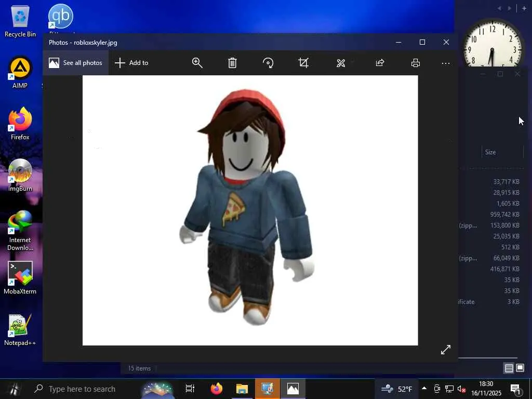This screenshot has height=399, width=532.
Task: Click the orange-highlighted taskbar app icon
Action: click(x=268, y=389)
